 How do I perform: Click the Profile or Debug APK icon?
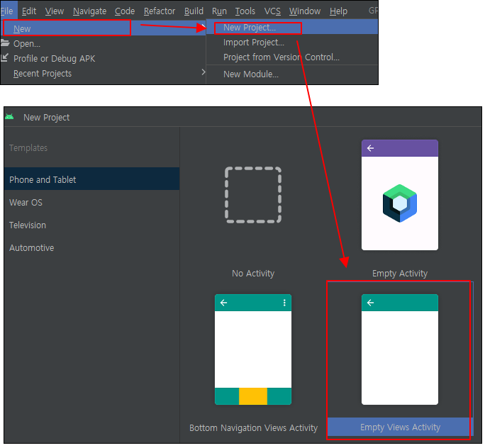click(x=5, y=57)
